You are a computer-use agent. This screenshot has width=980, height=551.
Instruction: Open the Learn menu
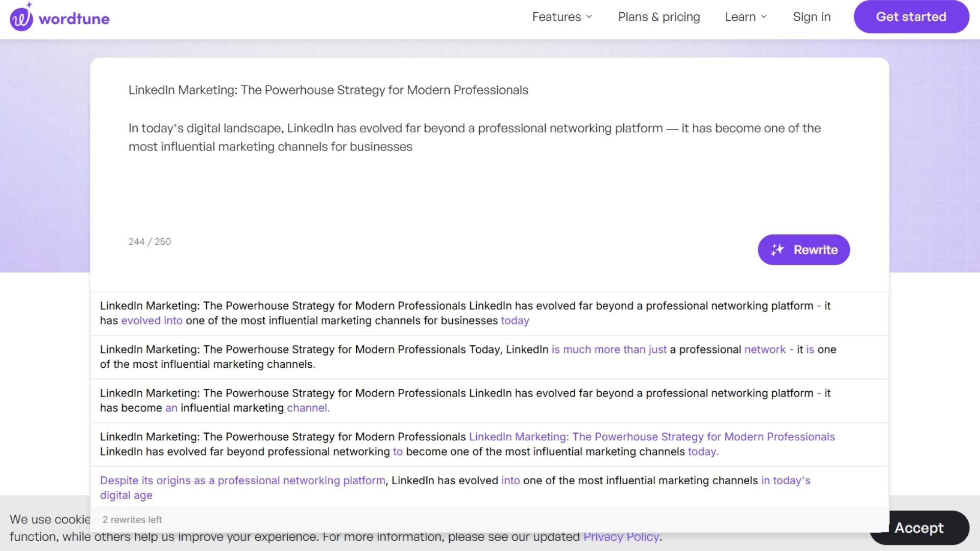click(x=740, y=17)
